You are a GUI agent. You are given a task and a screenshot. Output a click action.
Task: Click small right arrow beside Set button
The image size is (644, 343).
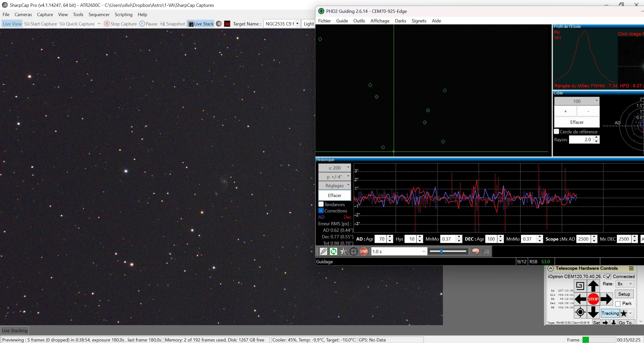[606, 322]
